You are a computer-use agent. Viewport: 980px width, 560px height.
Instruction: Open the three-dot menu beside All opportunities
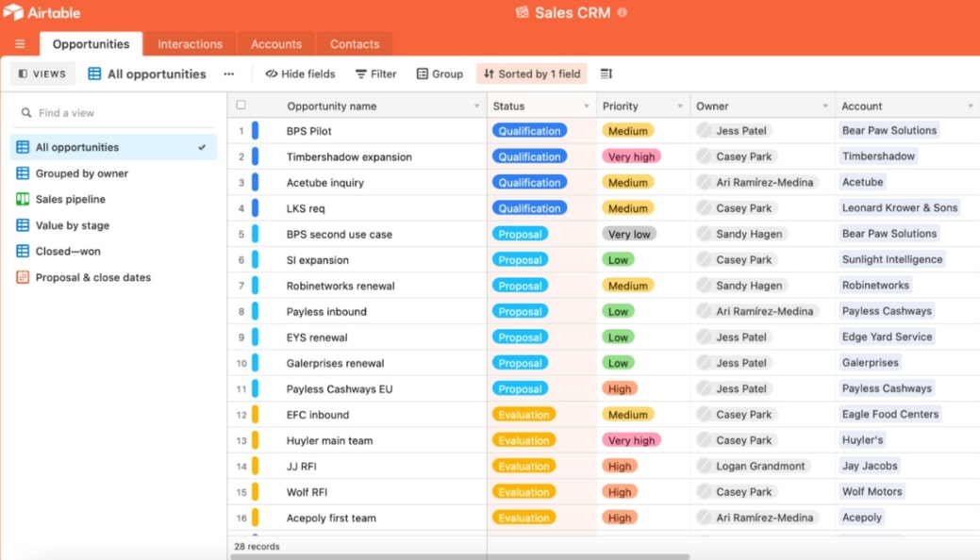click(228, 74)
